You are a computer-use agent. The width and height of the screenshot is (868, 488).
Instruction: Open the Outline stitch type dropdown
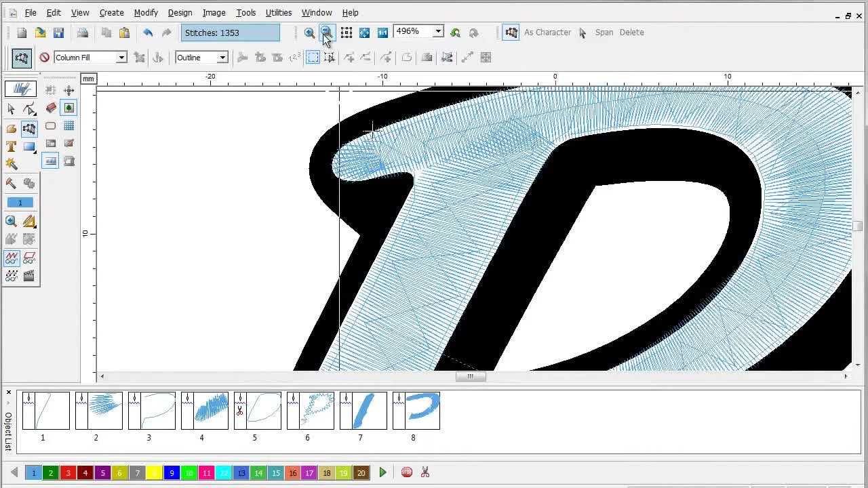pos(222,57)
